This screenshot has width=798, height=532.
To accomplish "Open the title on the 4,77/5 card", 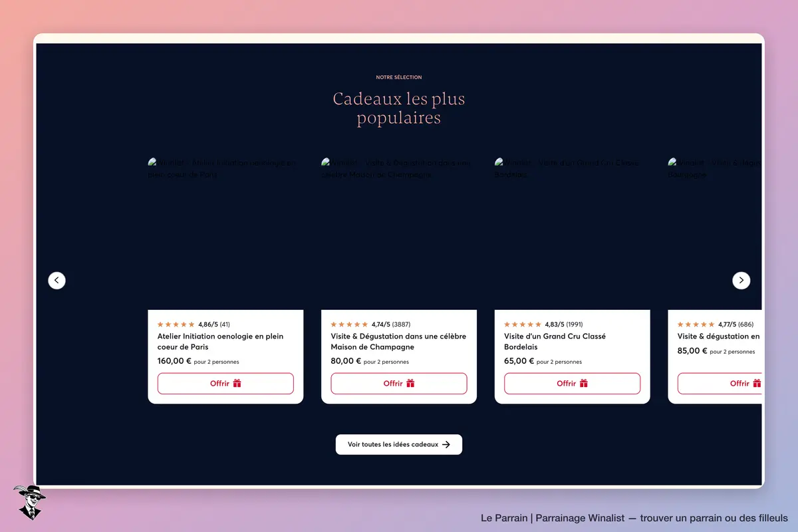I will coord(719,336).
